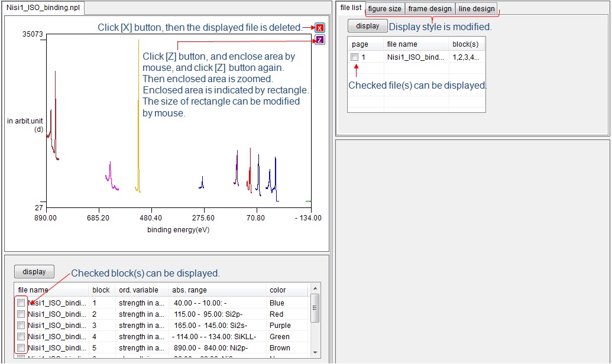Click the purple Z zoom button
The width and height of the screenshot is (612, 364).
319,40
